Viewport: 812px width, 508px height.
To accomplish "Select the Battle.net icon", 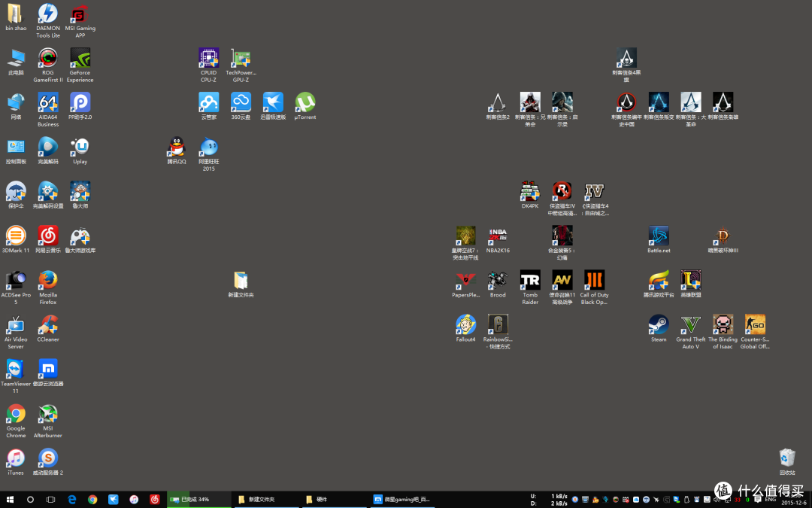I will (658, 239).
